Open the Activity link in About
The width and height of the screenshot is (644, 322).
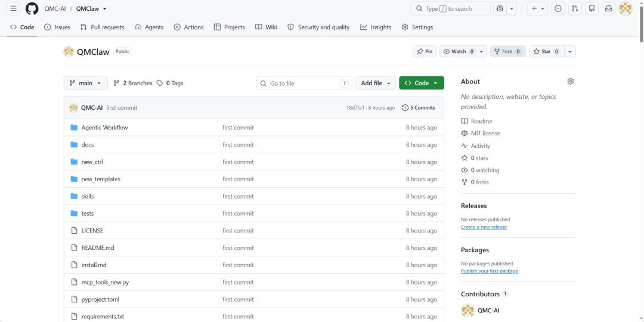pyautogui.click(x=476, y=146)
